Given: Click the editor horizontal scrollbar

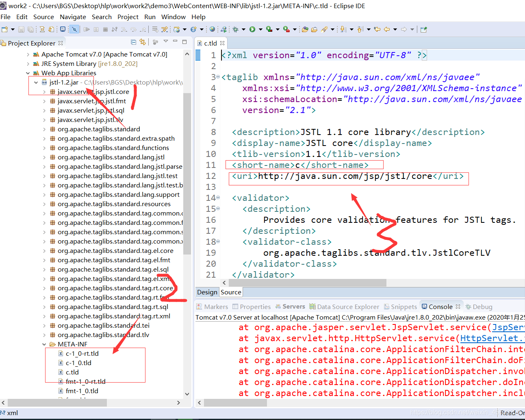Looking at the screenshot, I should [307, 283].
